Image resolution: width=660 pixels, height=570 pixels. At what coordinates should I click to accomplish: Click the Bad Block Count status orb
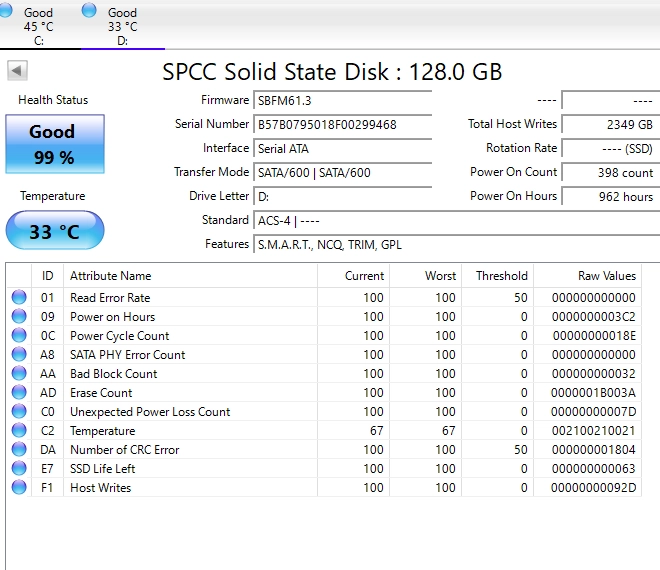19,373
